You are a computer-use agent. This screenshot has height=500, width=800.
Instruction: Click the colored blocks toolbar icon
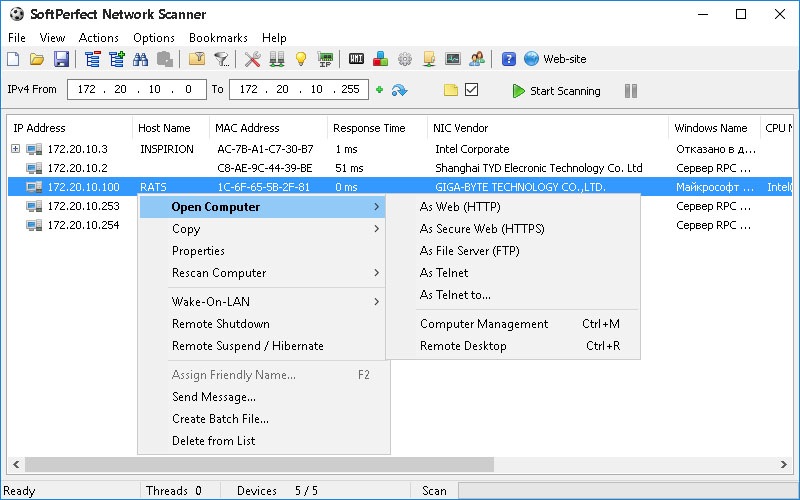[x=380, y=59]
